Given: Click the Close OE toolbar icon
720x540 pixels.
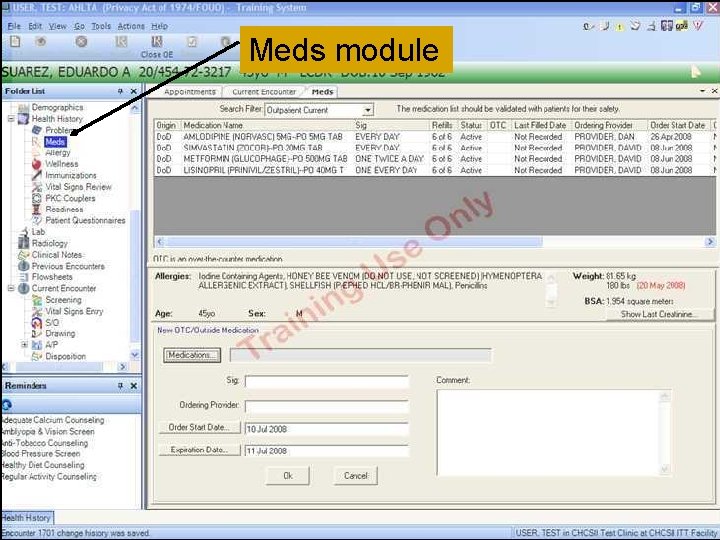Looking at the screenshot, I should (157, 42).
